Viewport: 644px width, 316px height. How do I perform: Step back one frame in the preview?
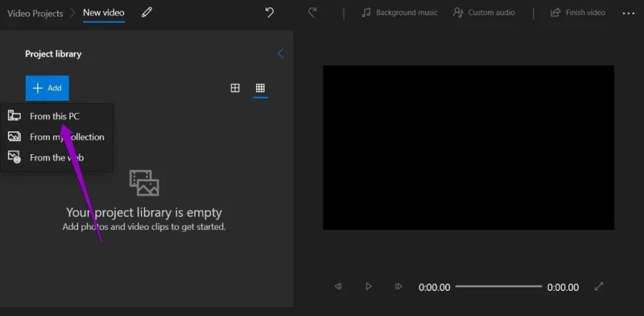pyautogui.click(x=338, y=286)
